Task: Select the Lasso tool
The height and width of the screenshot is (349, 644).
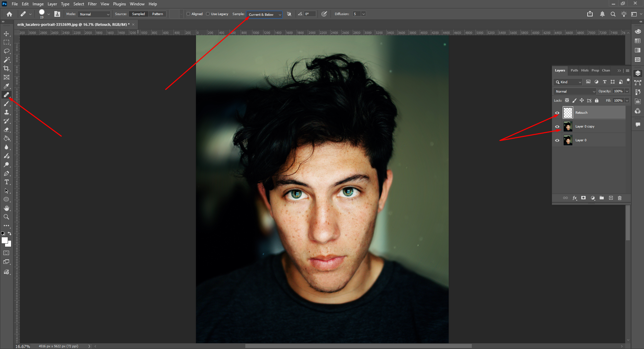Action: click(6, 51)
